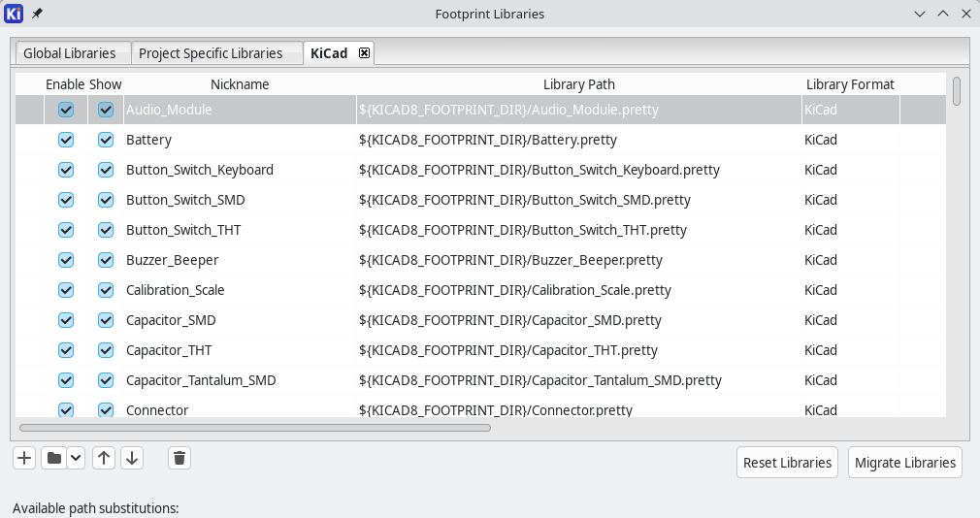980x518 pixels.
Task: Select Button_Switch_THT nickname cell
Action: click(x=240, y=229)
